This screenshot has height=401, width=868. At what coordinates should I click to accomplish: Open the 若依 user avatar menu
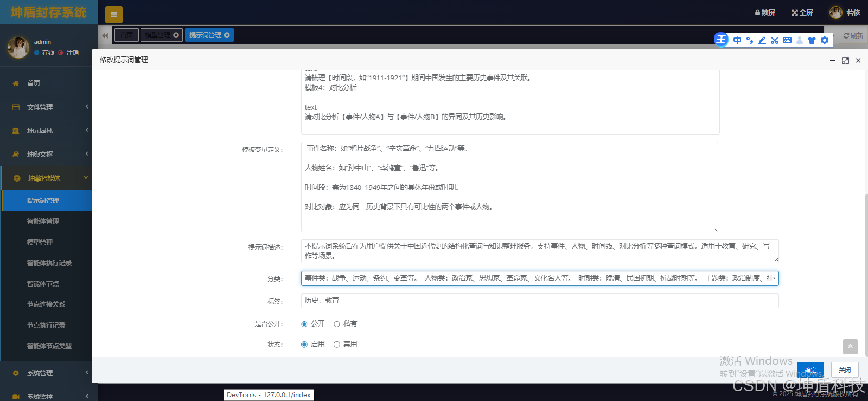845,12
